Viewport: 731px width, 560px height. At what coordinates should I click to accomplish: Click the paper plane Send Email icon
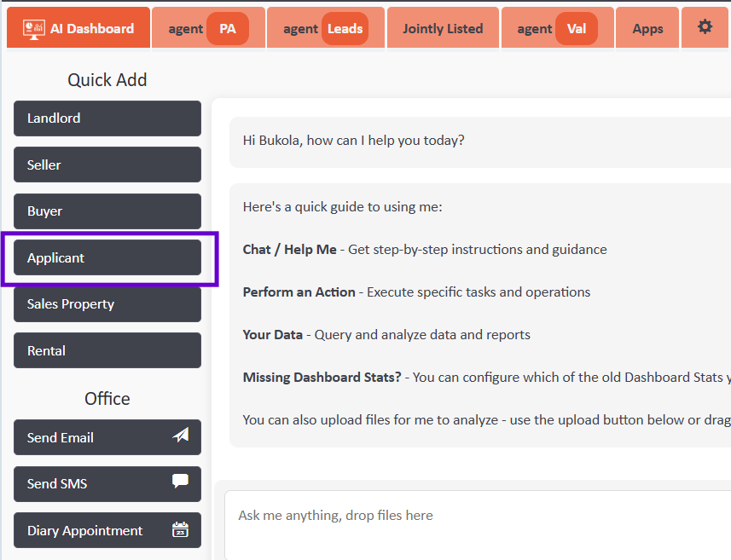click(181, 436)
